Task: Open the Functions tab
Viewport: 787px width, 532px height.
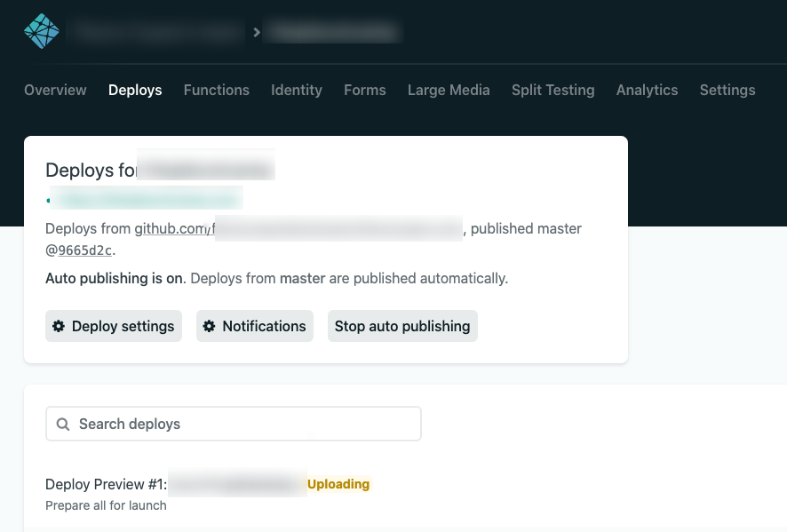Action: (216, 90)
